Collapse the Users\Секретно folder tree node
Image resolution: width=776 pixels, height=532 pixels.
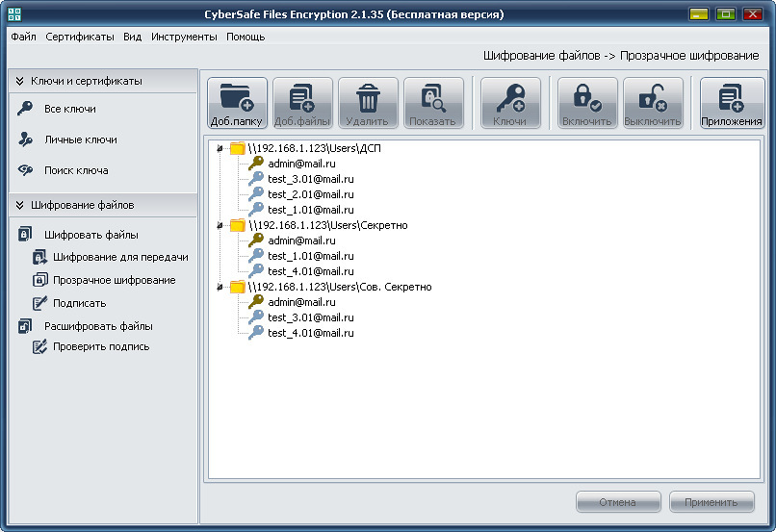coord(220,225)
